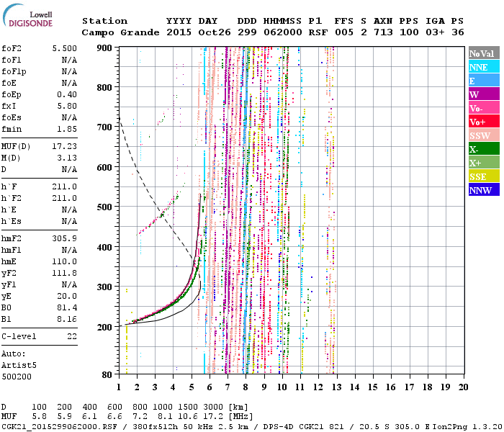Click the yE value 20.0

click(67, 296)
